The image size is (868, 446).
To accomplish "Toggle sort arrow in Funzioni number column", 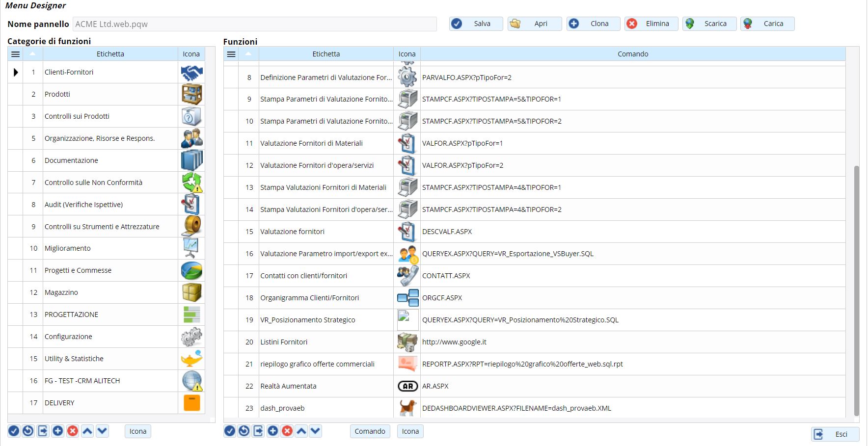I will 248,54.
